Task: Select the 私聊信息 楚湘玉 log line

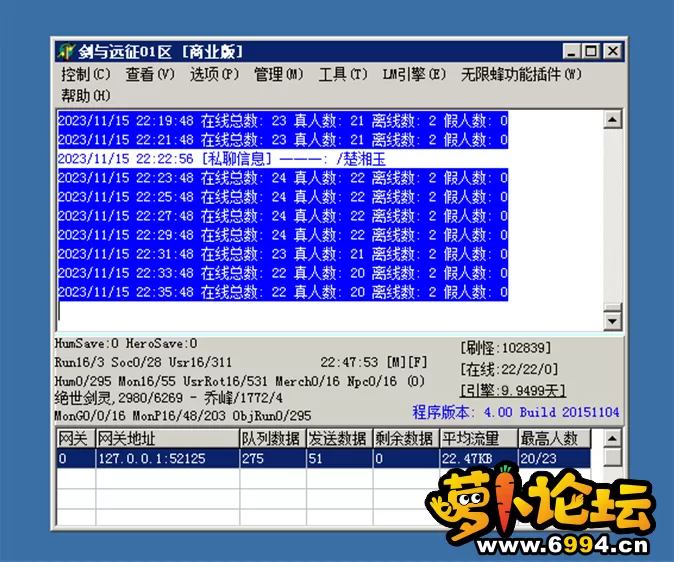Action: pyautogui.click(x=222, y=159)
